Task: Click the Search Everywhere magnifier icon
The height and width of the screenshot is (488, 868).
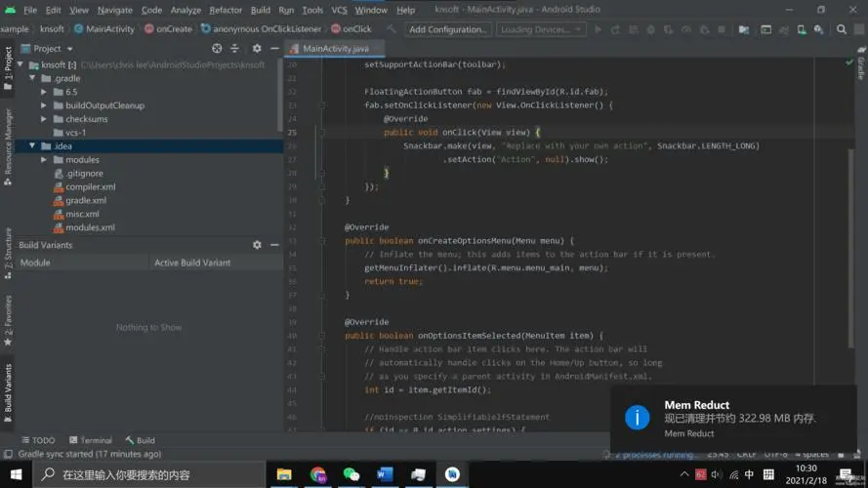Action: point(843,29)
